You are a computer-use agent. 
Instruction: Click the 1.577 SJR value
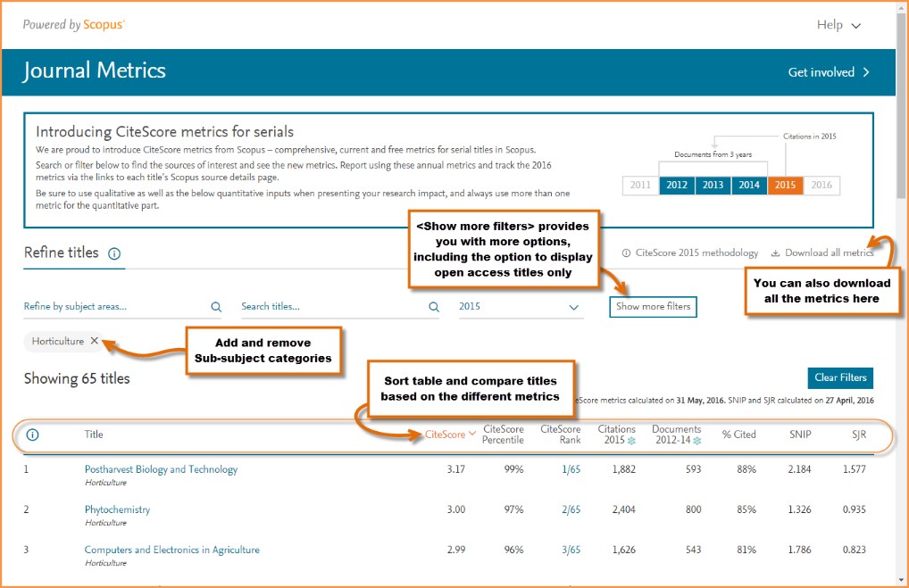coord(854,469)
